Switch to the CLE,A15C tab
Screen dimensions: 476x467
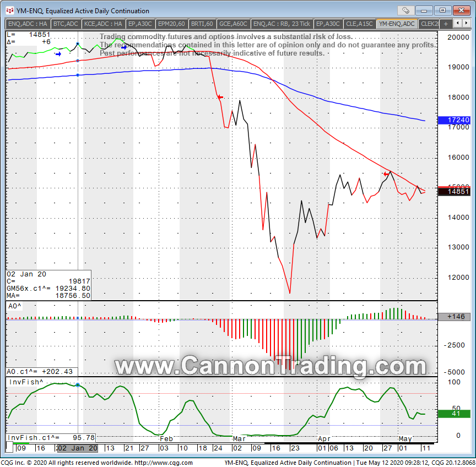click(359, 24)
